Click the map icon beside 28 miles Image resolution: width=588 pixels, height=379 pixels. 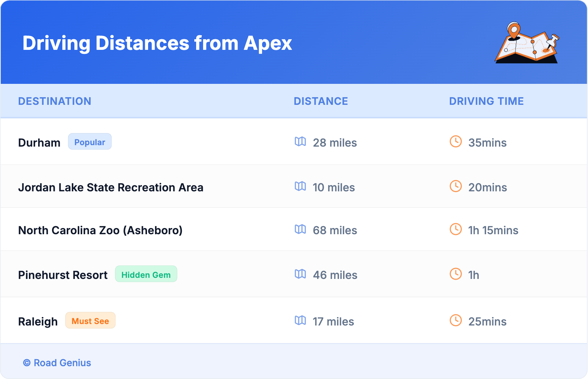click(x=300, y=141)
